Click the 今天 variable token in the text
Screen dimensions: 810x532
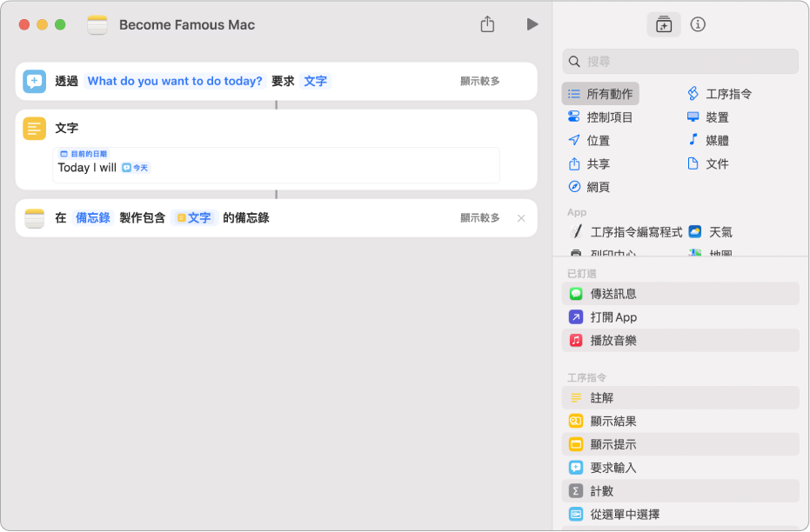click(x=136, y=168)
